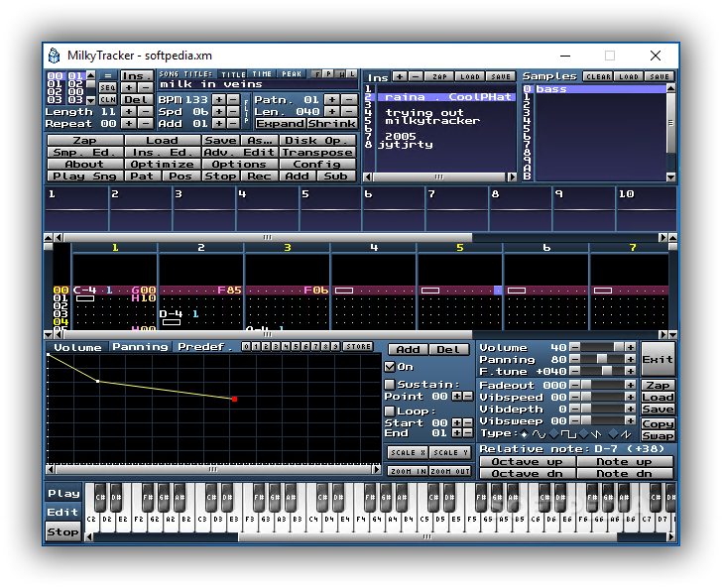Click the instrument Panning slider
Viewport: 722px width, 588px height.
(602, 359)
